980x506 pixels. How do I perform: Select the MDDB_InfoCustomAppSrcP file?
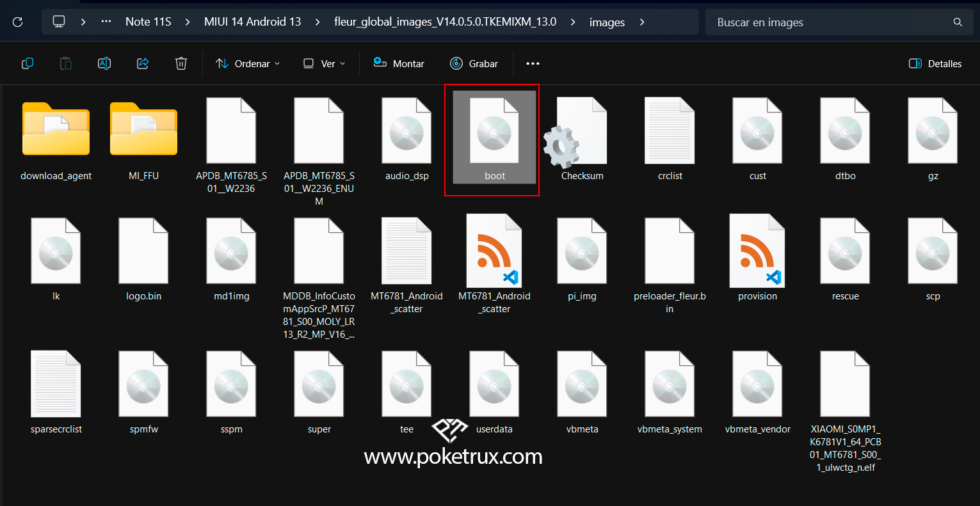coord(319,279)
